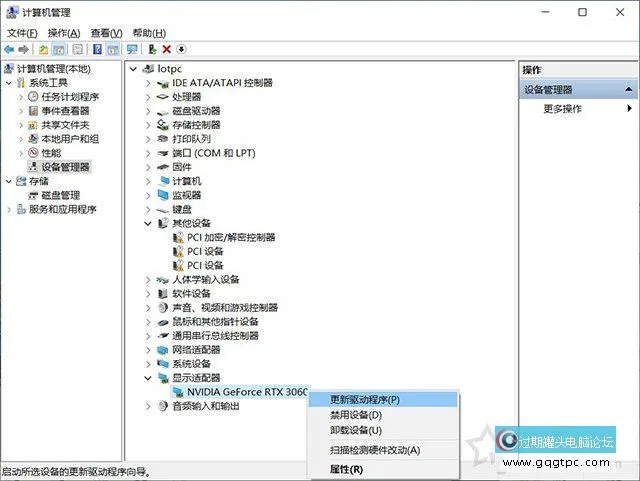Select 打印队列 in device list

(191, 139)
